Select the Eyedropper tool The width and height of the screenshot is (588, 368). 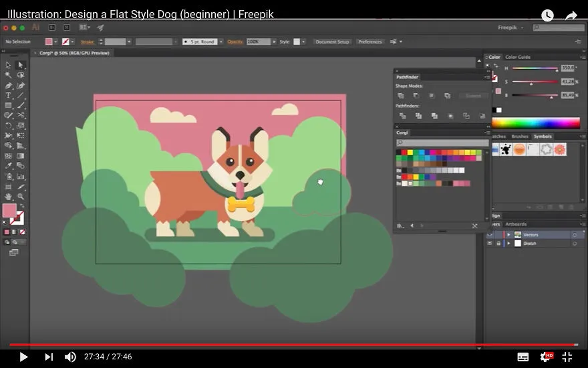click(x=8, y=166)
